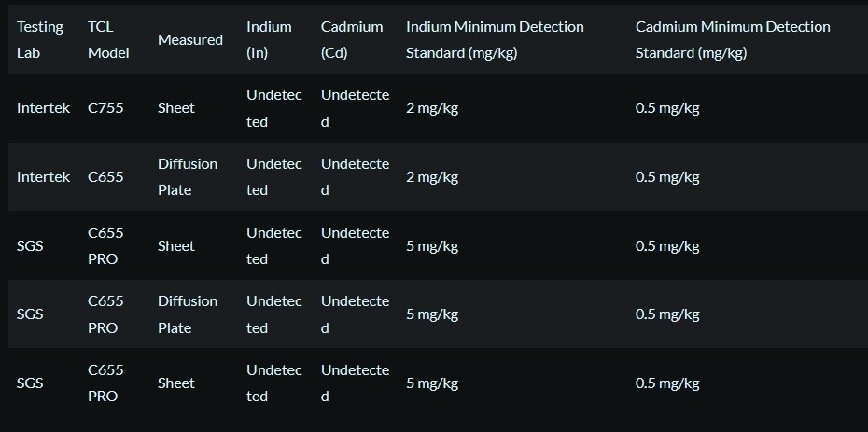Viewport: 868px width, 432px height.
Task: Select the Sheet cell in C755 row
Action: 176,108
